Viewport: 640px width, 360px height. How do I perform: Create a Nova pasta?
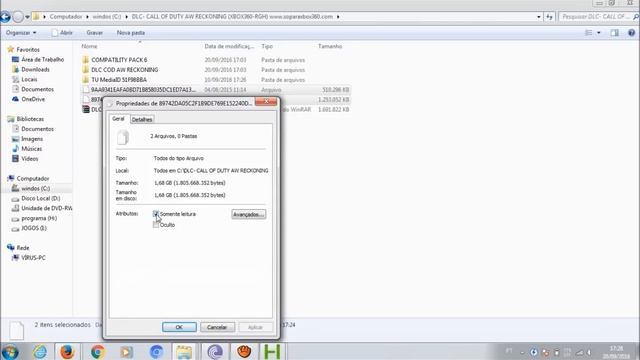click(131, 33)
